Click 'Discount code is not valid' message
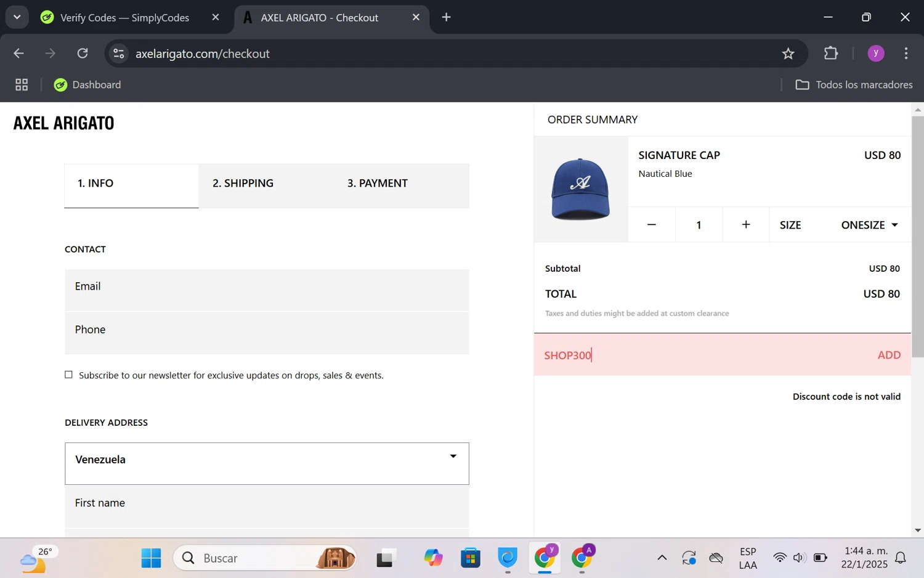924x578 pixels. pyautogui.click(x=846, y=397)
